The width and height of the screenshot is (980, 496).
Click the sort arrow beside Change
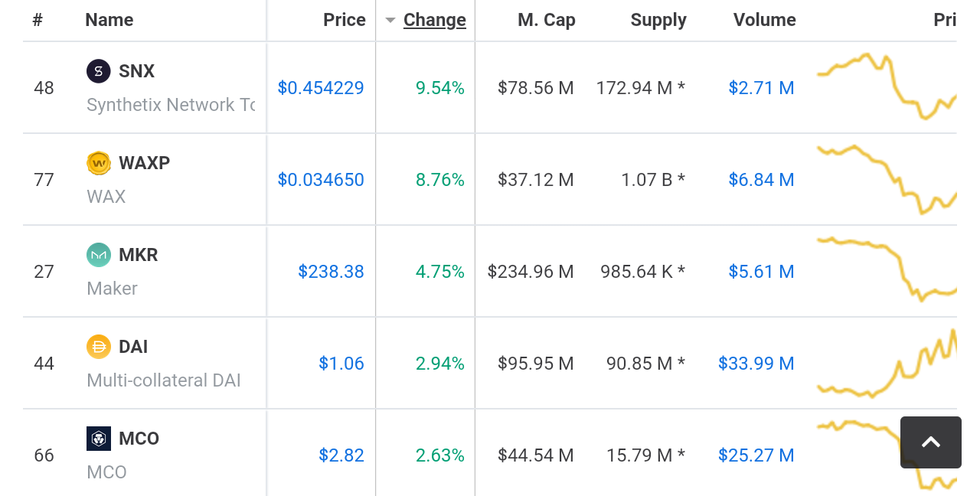(x=390, y=21)
